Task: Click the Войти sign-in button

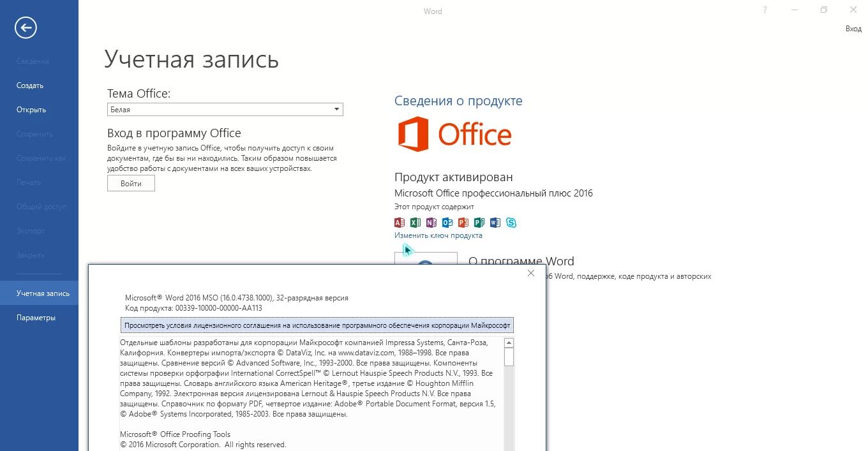Action: 131,184
